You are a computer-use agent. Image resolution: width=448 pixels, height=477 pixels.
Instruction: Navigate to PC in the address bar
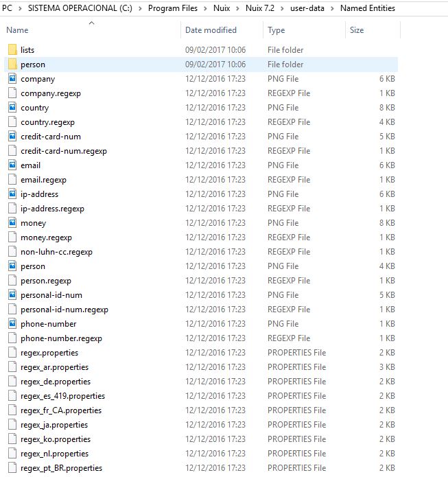point(7,8)
